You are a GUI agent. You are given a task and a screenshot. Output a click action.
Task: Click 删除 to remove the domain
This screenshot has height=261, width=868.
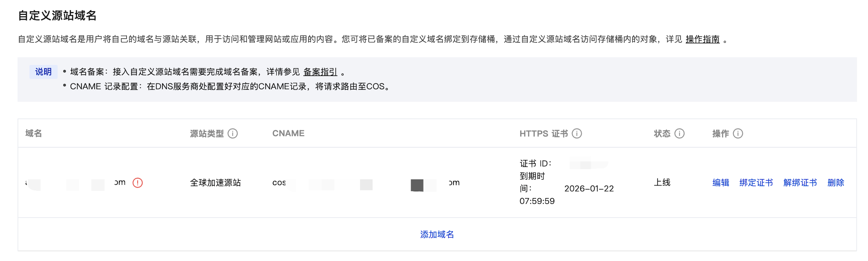pyautogui.click(x=836, y=183)
